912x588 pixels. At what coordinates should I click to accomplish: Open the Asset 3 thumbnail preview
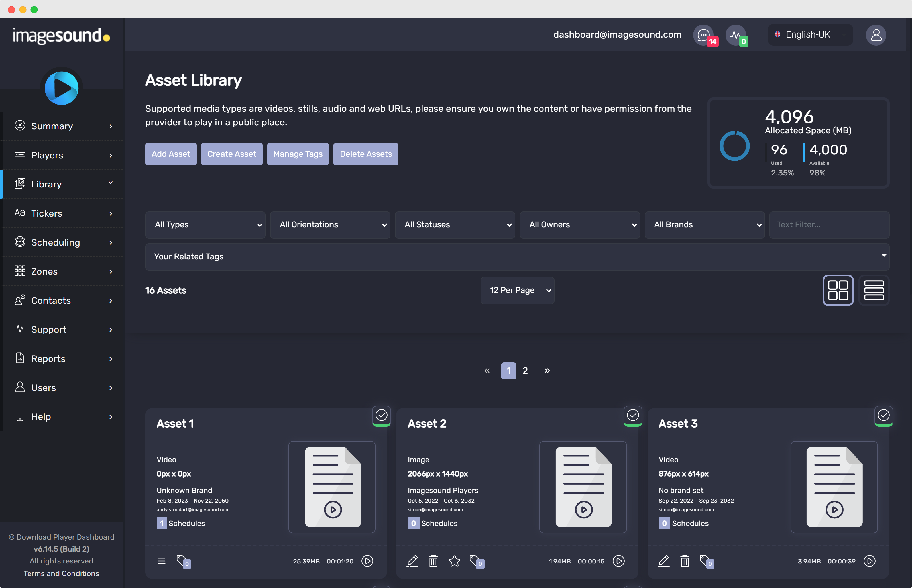[834, 487]
